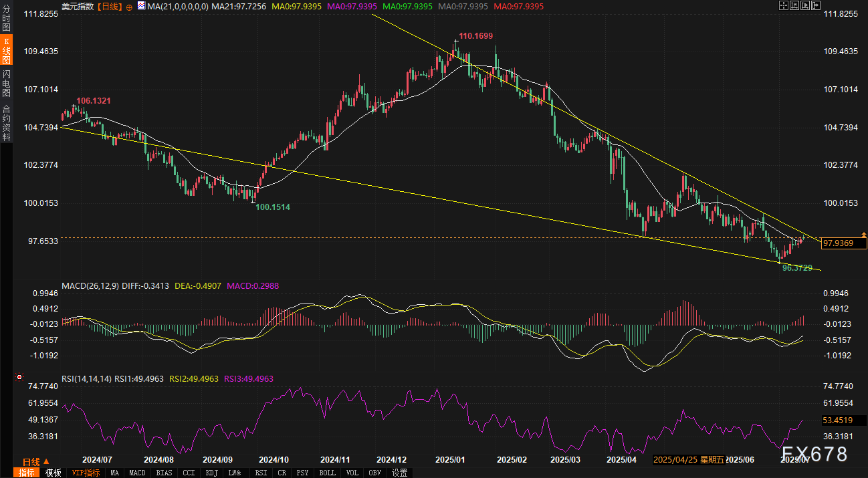Viewport: 868px width, 478px height.
Task: Click the orange circle icon beside 【日线】
Action: pos(129,6)
